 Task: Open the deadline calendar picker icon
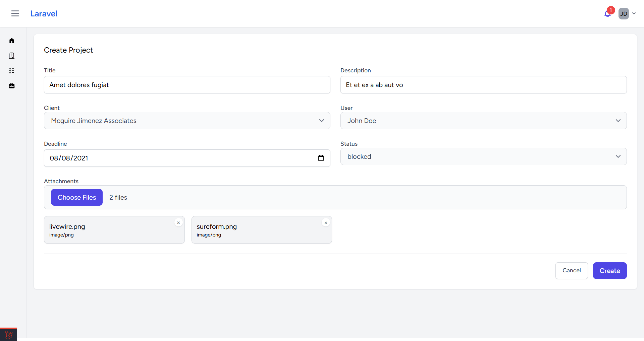[x=321, y=158]
